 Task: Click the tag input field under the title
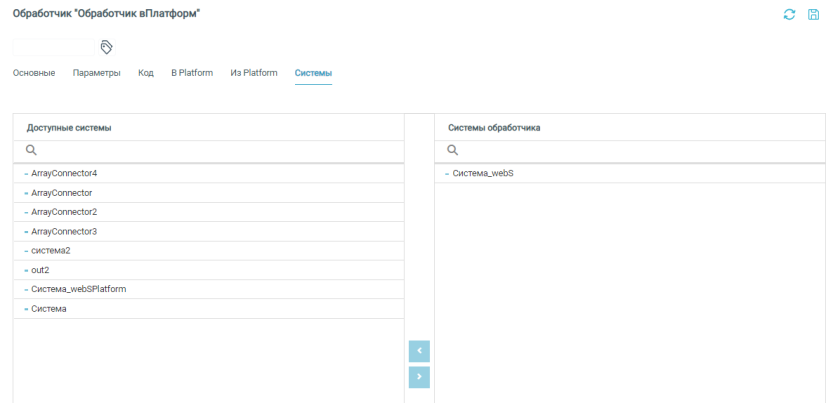(x=53, y=47)
